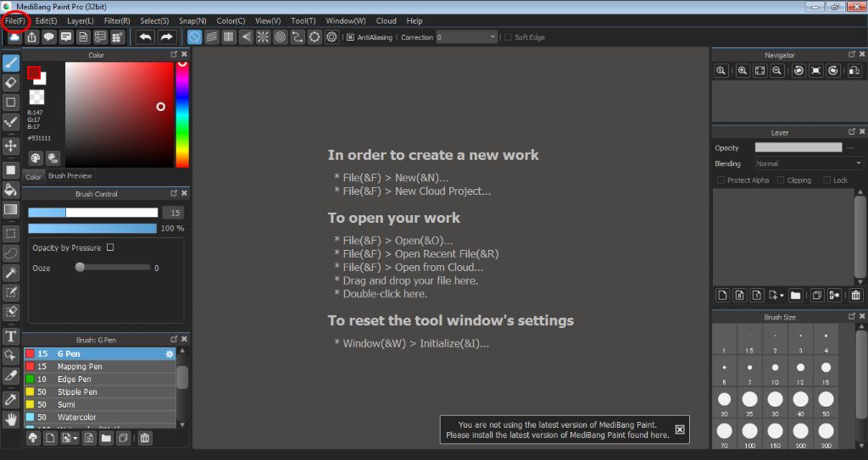Enable the crisscross grid snap

tap(229, 37)
